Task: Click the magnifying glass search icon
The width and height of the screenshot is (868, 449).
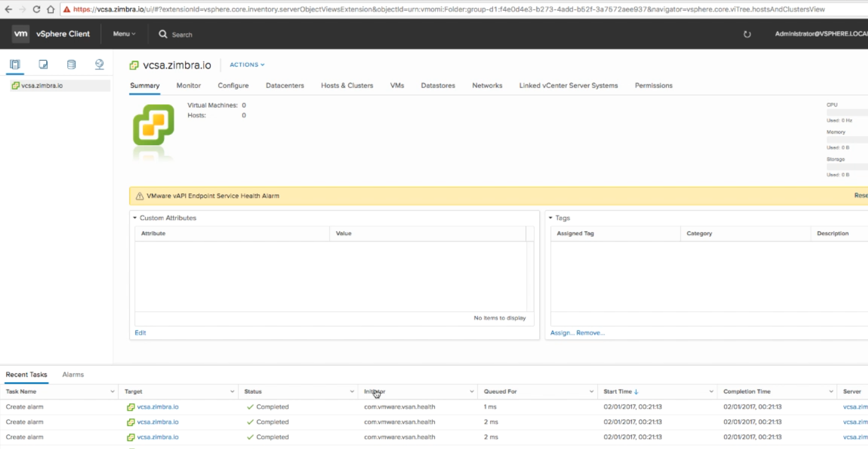Action: pos(163,34)
